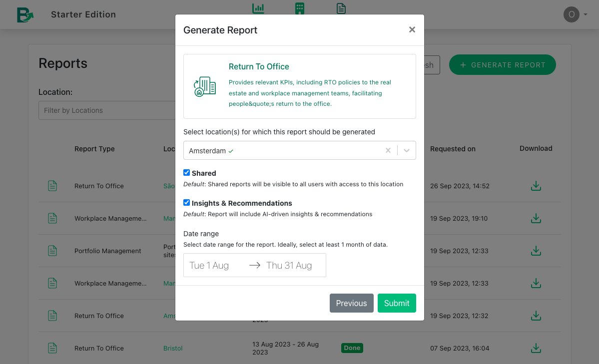599x364 pixels.
Task: Download the 19 Sep 2023, 19:10 report
Action: tap(536, 219)
